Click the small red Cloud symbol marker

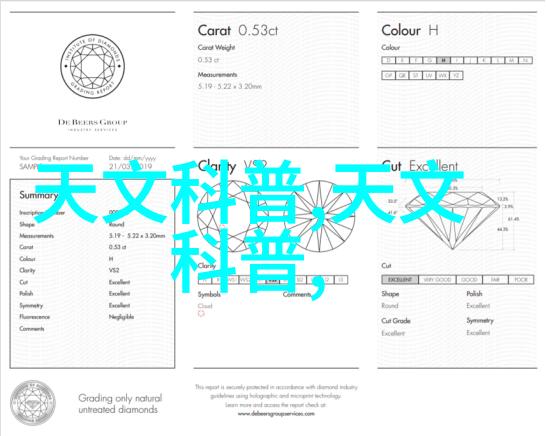click(x=201, y=314)
